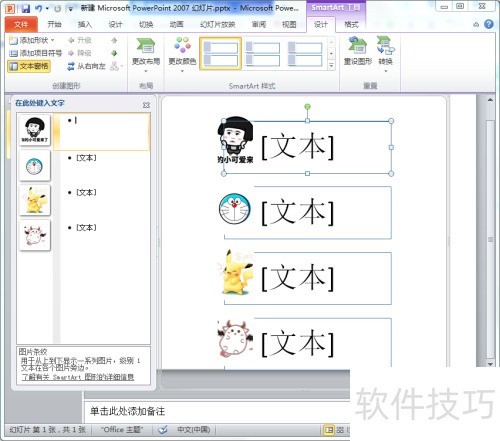Image resolution: width=500 pixels, height=441 pixels.
Task: Open the organization layout icon dropdown
Action: click(x=116, y=66)
